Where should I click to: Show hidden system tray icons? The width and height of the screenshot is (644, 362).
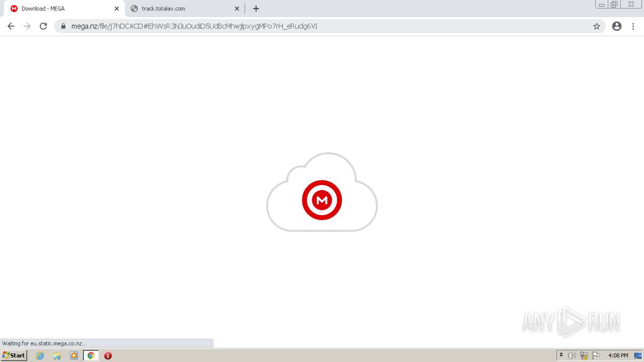coord(561,355)
